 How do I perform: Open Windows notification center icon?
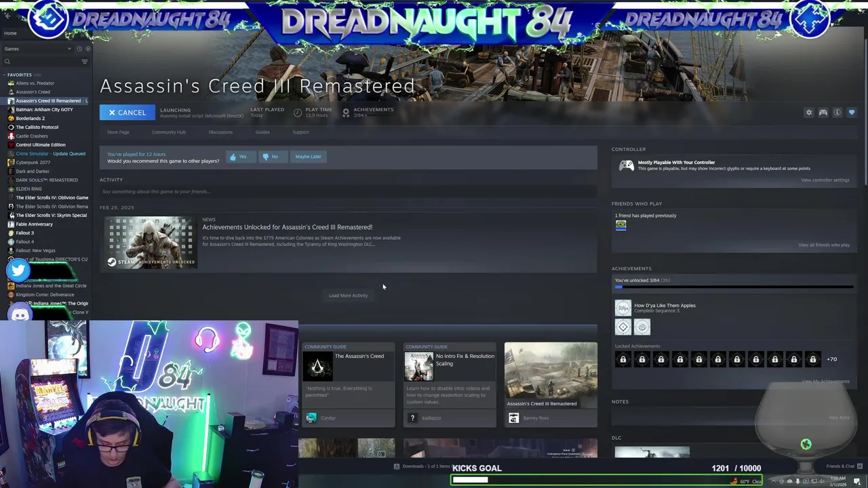click(857, 481)
